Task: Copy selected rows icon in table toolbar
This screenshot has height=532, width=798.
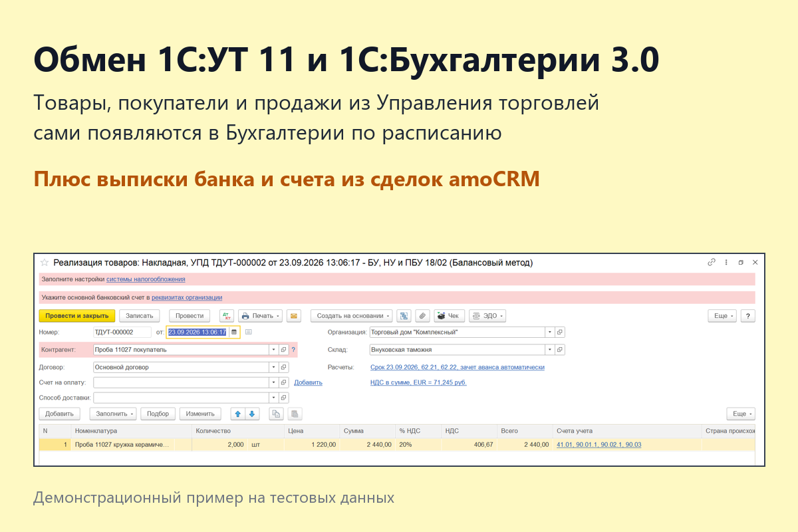Action: (276, 414)
